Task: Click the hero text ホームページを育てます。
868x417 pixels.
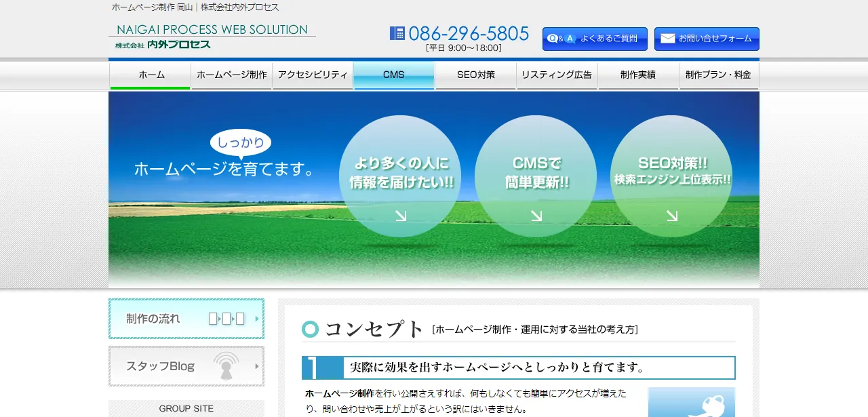Action: click(x=226, y=169)
